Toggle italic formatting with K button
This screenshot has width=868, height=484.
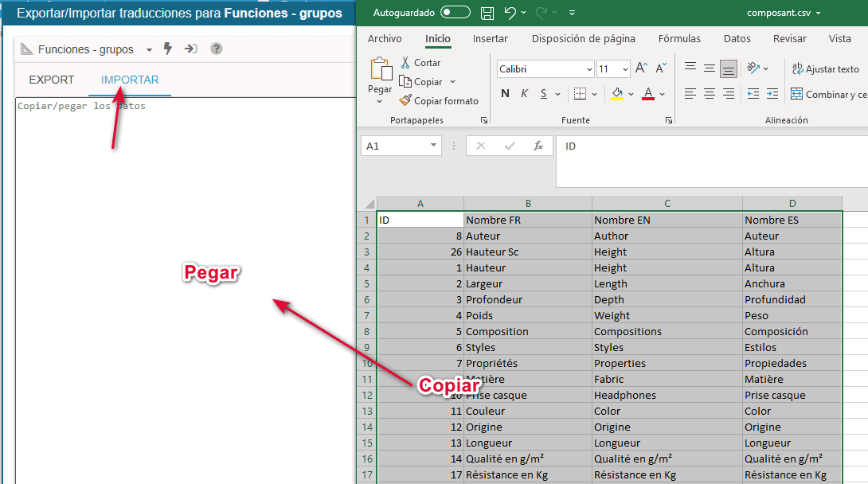524,94
